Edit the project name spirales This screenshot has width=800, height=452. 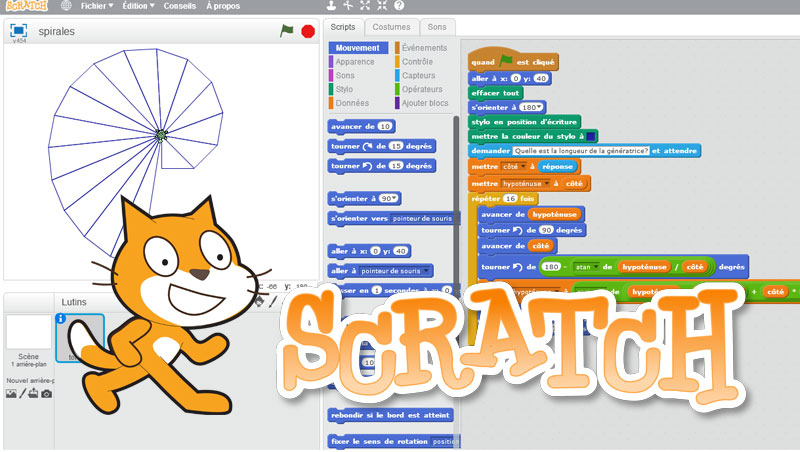(x=57, y=31)
